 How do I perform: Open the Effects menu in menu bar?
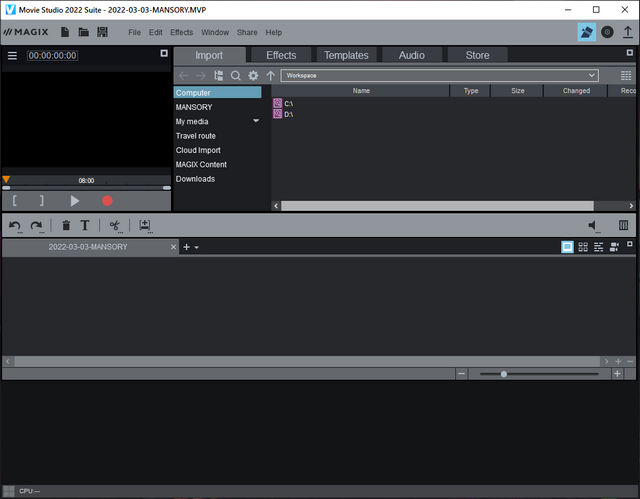182,32
